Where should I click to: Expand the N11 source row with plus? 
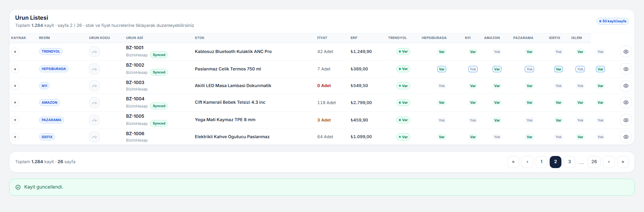click(x=15, y=86)
